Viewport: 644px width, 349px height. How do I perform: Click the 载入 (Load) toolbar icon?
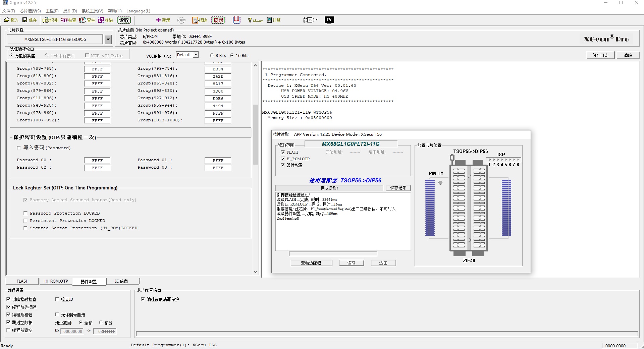(11, 20)
